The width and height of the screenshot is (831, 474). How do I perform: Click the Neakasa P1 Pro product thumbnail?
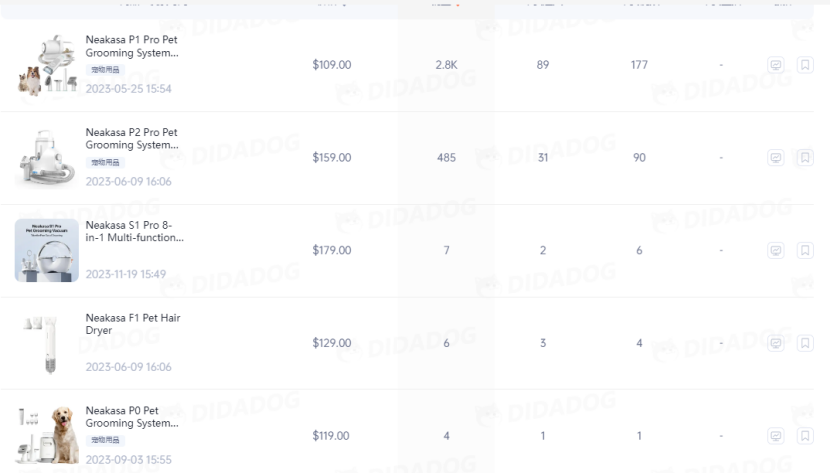point(47,65)
